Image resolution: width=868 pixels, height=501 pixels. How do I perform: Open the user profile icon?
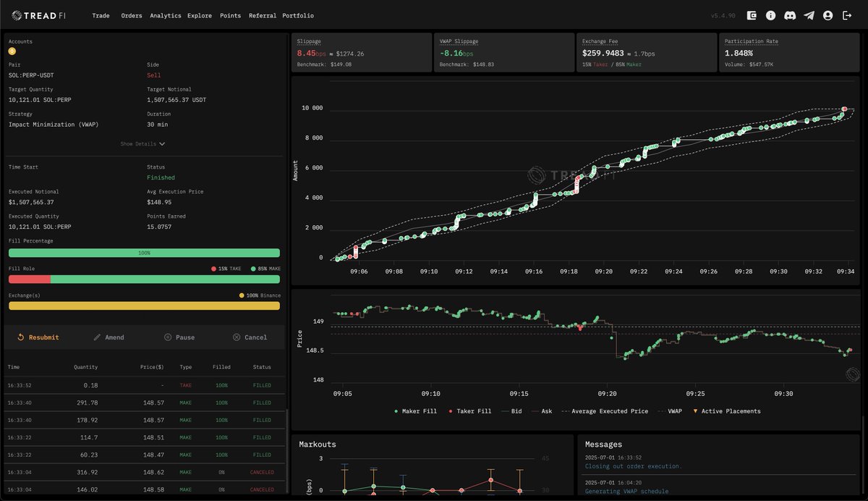point(827,15)
